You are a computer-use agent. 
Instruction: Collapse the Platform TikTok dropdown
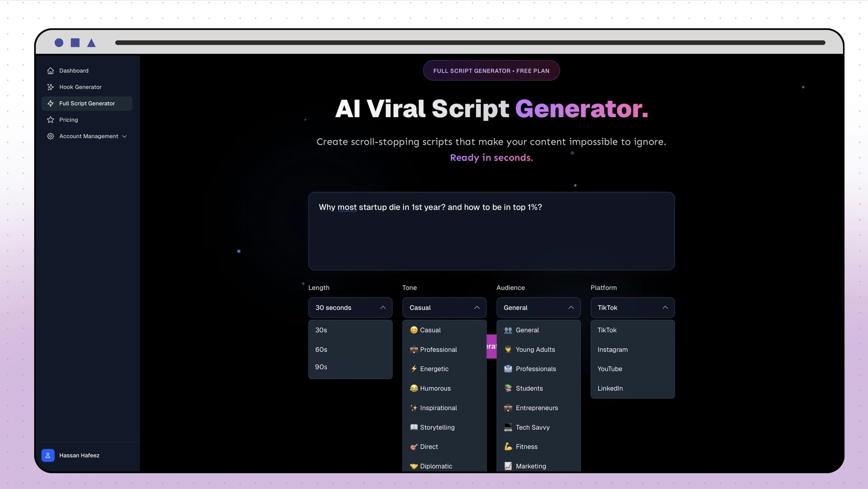pos(632,308)
